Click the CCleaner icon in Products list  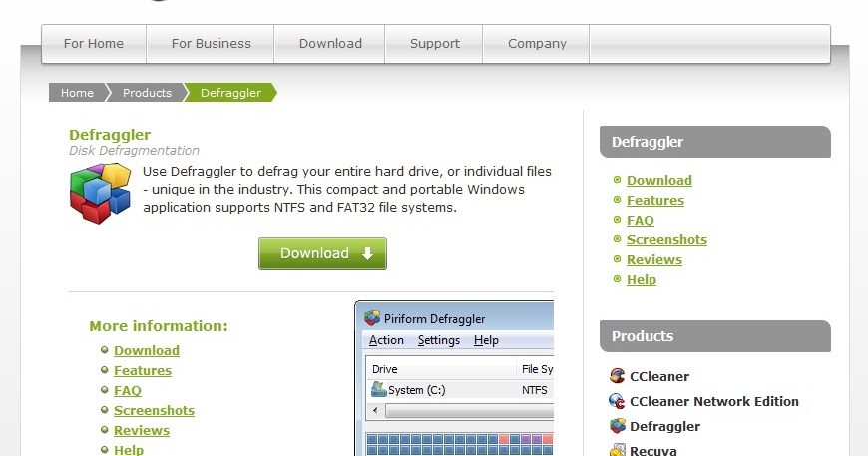point(617,376)
